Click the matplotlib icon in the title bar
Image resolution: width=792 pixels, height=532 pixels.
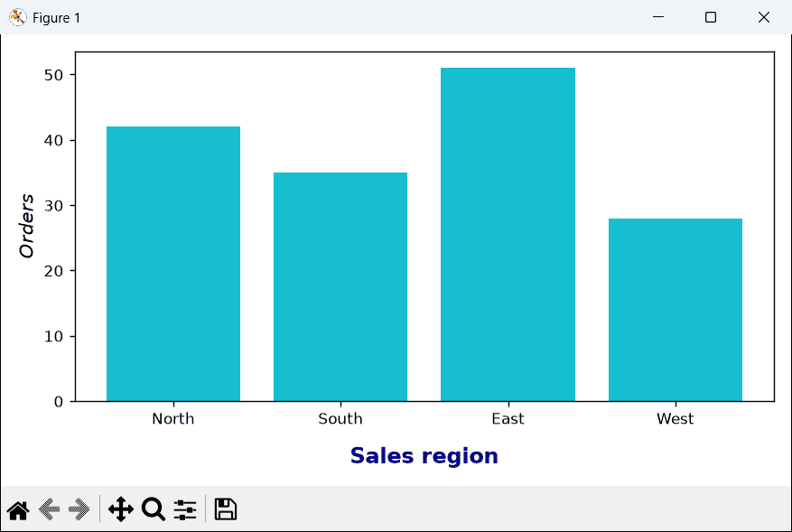pos(18,17)
